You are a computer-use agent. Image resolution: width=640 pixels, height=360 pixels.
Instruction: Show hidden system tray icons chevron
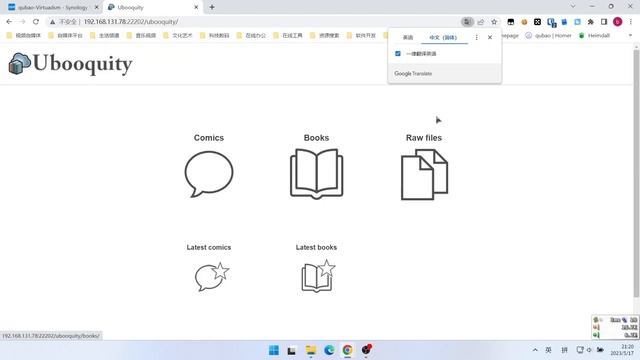(x=535, y=350)
